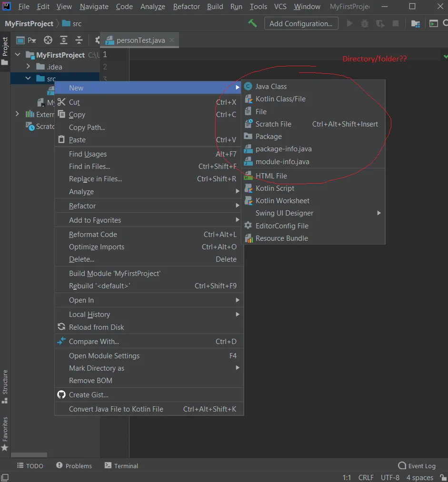Image resolution: width=448 pixels, height=482 pixels.
Task: Click Paste in the context menu
Action: [x=149, y=139]
